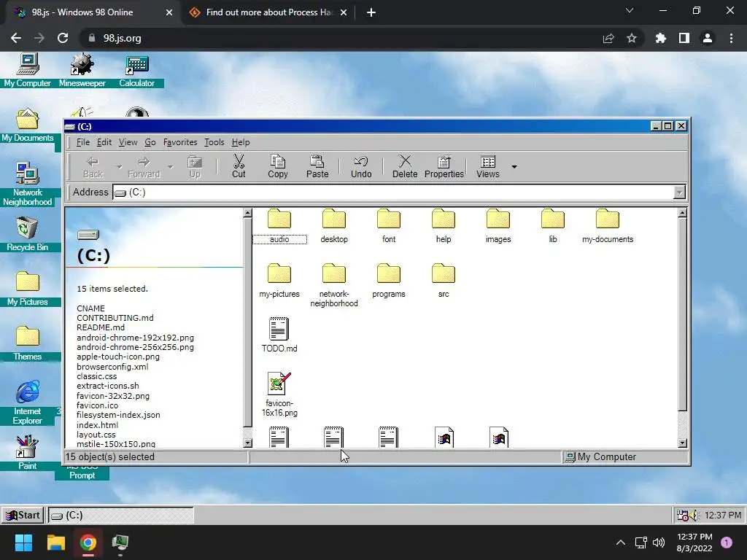Viewport: 747px width, 560px height.
Task: Click the Windows volume tray icon
Action: pyautogui.click(x=659, y=542)
